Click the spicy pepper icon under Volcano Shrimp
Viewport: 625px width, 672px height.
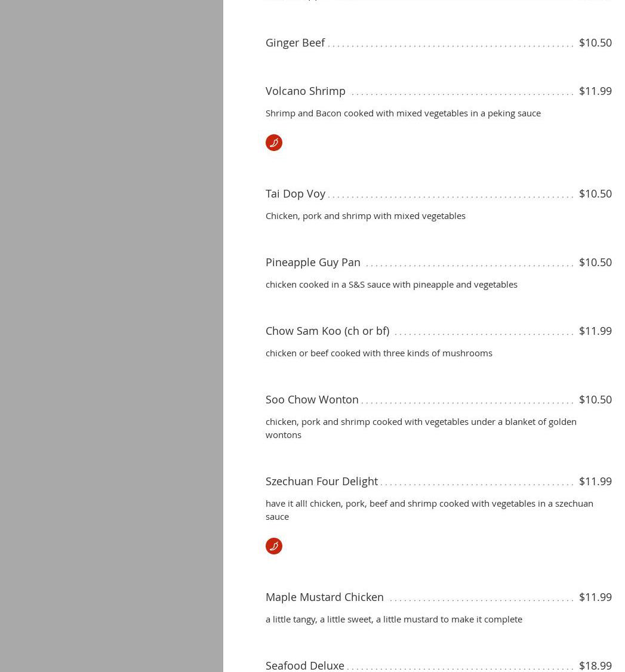click(273, 143)
